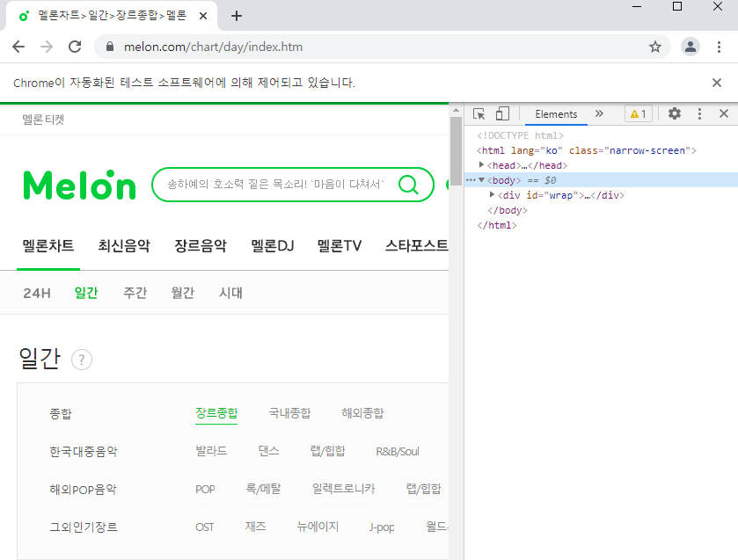Choose the 록/메탈 genre
Screen dimensions: 738x560
point(263,489)
